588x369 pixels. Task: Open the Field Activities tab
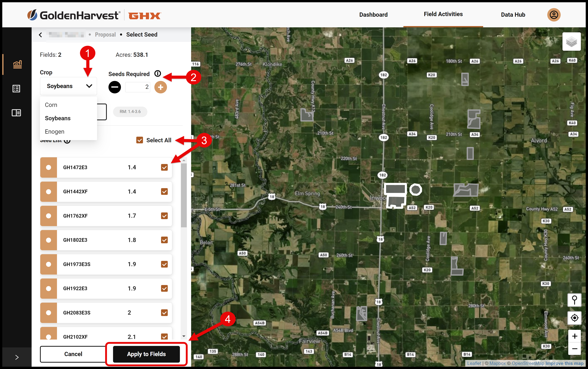(443, 14)
